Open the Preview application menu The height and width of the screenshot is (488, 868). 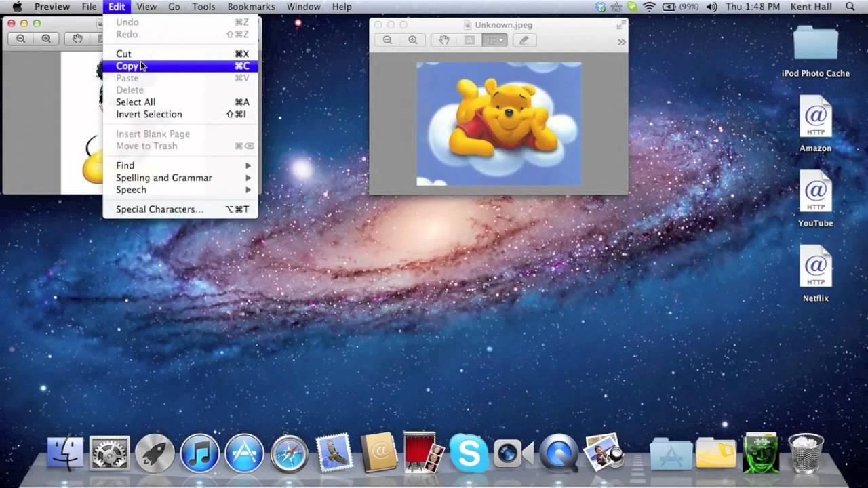point(52,7)
